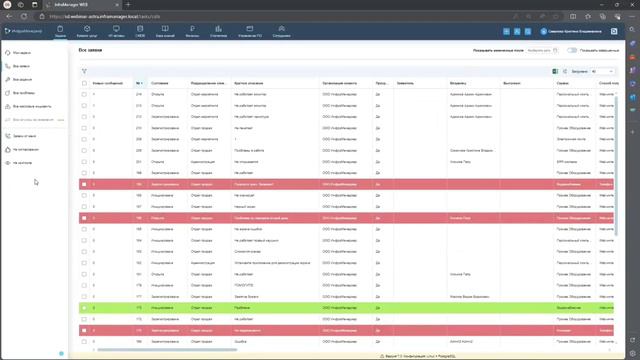This screenshot has height=360, width=640.
Task: Tick the checkbox of request number 214
Action: (84, 94)
